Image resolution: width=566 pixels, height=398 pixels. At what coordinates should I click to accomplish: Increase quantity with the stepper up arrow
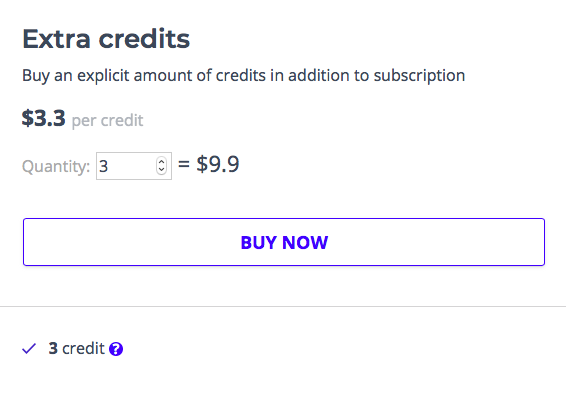pyautogui.click(x=161, y=162)
